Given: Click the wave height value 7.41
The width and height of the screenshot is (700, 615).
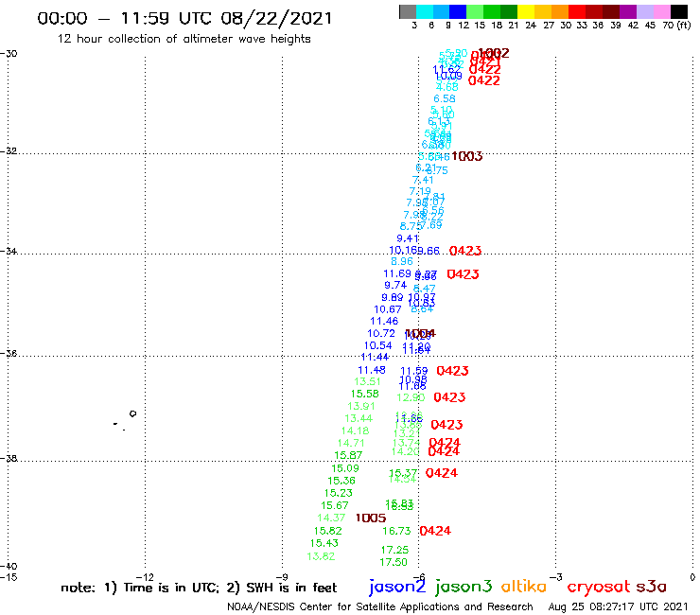Looking at the screenshot, I should point(423,181).
